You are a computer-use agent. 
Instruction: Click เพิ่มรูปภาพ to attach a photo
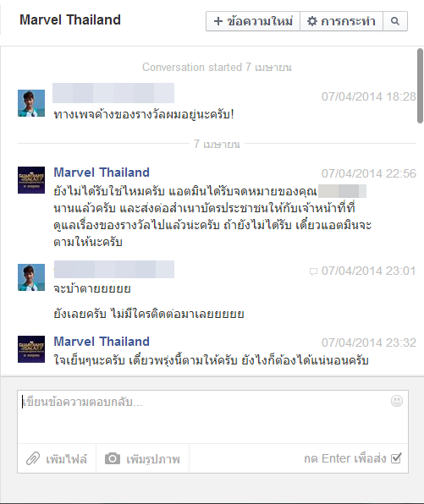pyautogui.click(x=142, y=458)
